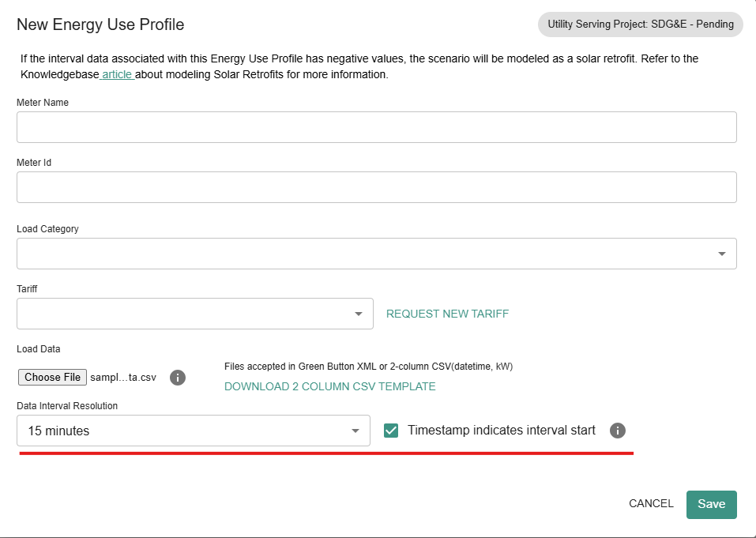Screen dimensions: 756x538
Task: Click the info icon next to Timestamp option
Action: [x=618, y=431]
